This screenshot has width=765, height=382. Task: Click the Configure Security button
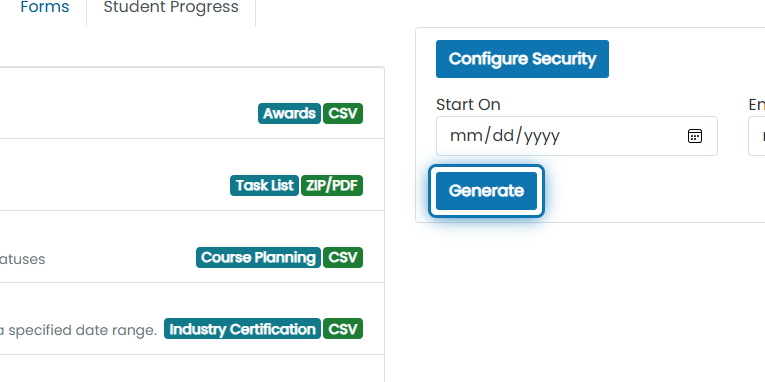(522, 59)
